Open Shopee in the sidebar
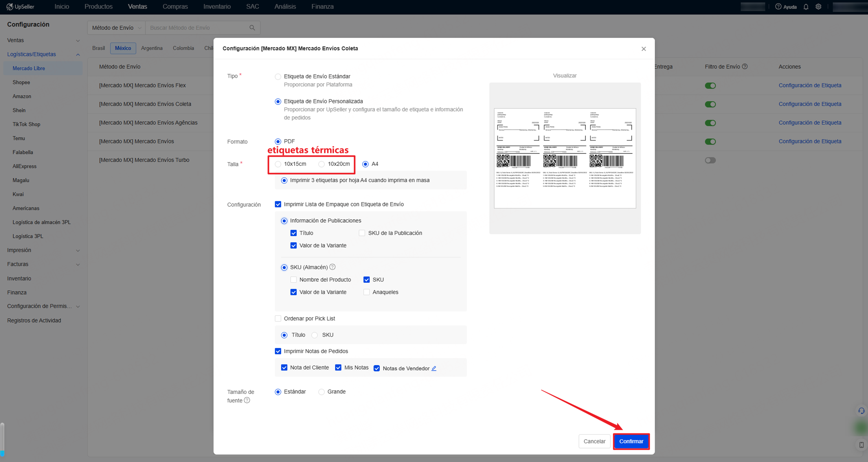This screenshot has width=868, height=462. [x=21, y=82]
